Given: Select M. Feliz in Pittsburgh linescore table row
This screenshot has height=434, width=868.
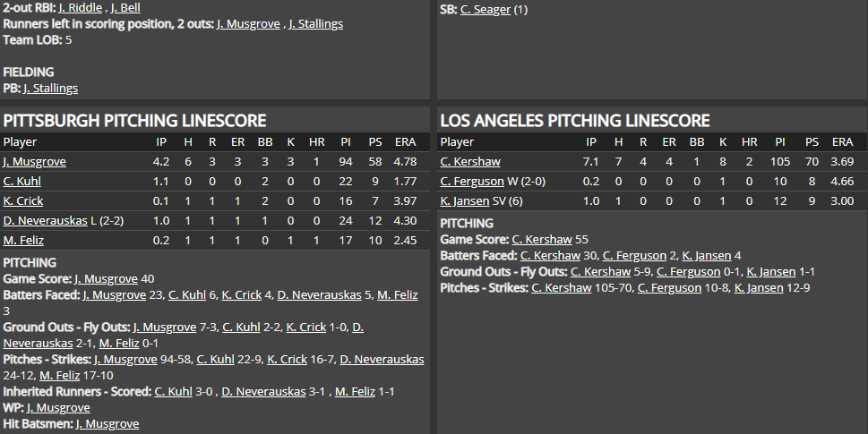Looking at the screenshot, I should (x=23, y=239).
